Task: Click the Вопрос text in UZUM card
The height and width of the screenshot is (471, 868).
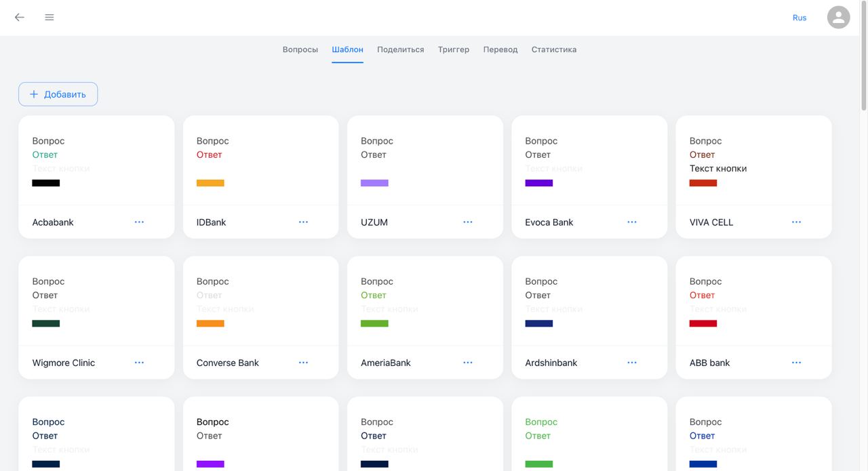Action: tap(377, 141)
